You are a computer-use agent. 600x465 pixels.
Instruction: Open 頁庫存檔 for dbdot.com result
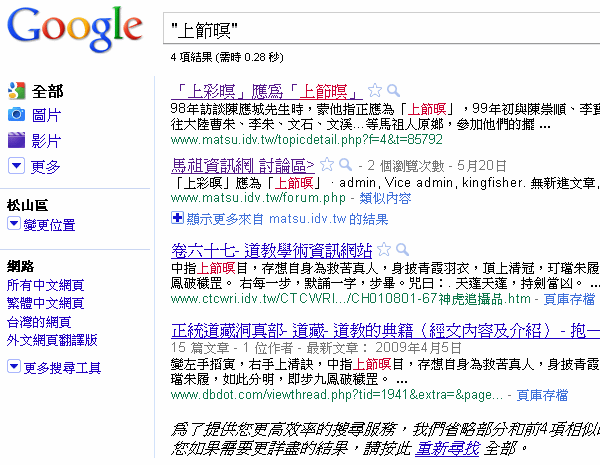click(x=542, y=395)
